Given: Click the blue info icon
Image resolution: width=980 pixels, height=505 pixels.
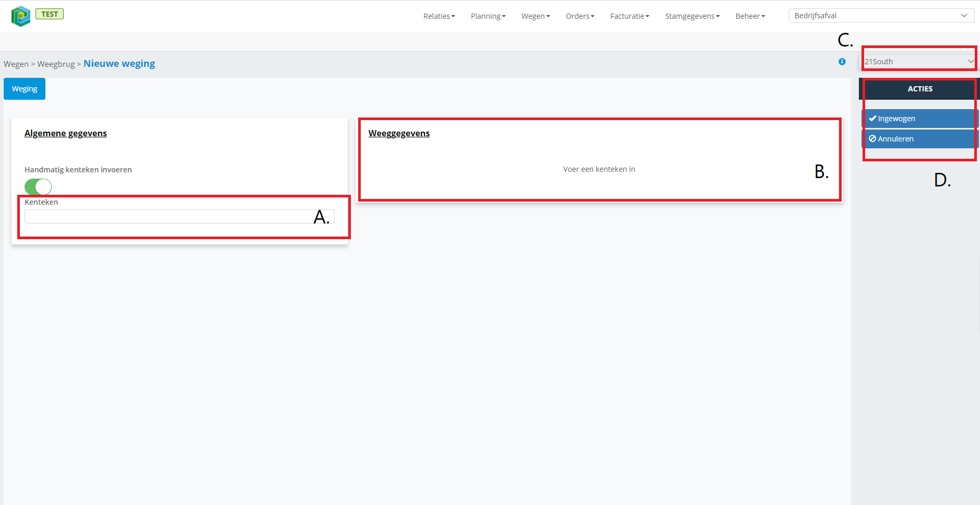Looking at the screenshot, I should (842, 62).
